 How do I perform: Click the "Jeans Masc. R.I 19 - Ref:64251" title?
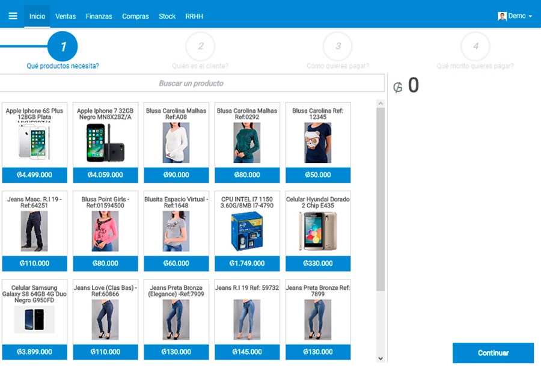(x=34, y=202)
